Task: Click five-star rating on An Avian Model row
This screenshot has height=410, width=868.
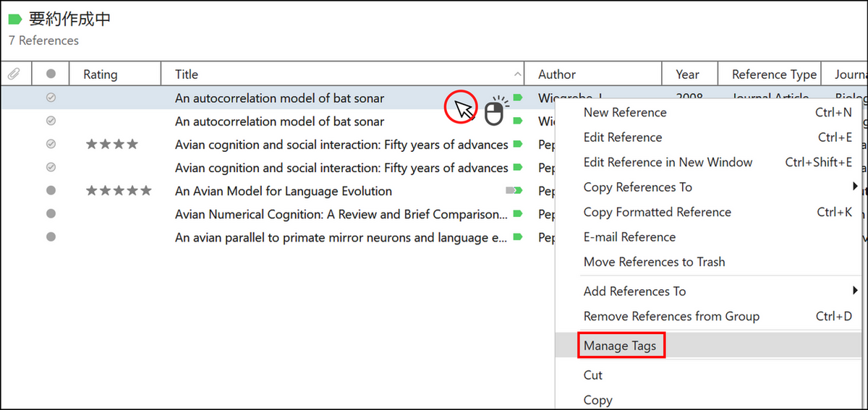Action: pyautogui.click(x=119, y=191)
